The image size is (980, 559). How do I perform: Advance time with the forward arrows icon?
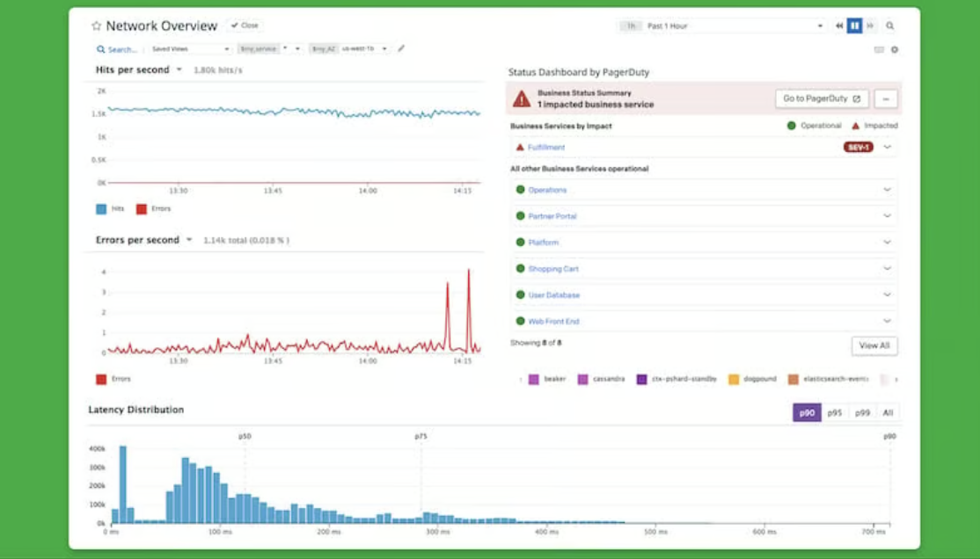click(x=868, y=25)
